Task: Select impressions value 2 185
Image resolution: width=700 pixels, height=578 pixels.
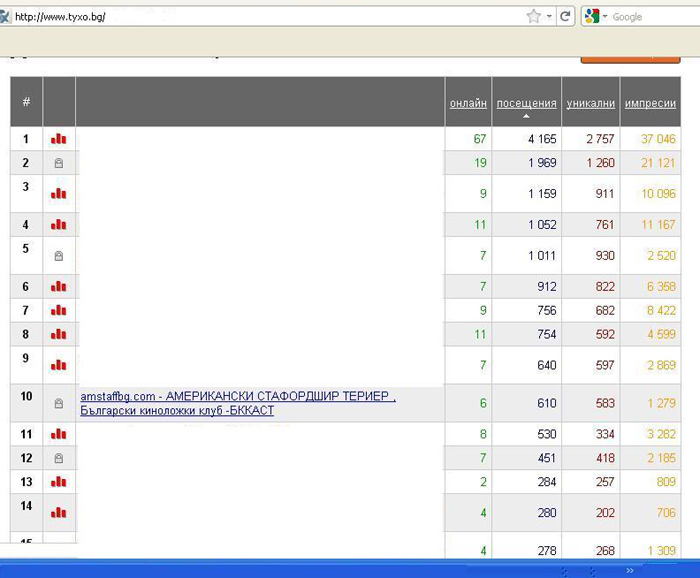Action: click(x=661, y=458)
